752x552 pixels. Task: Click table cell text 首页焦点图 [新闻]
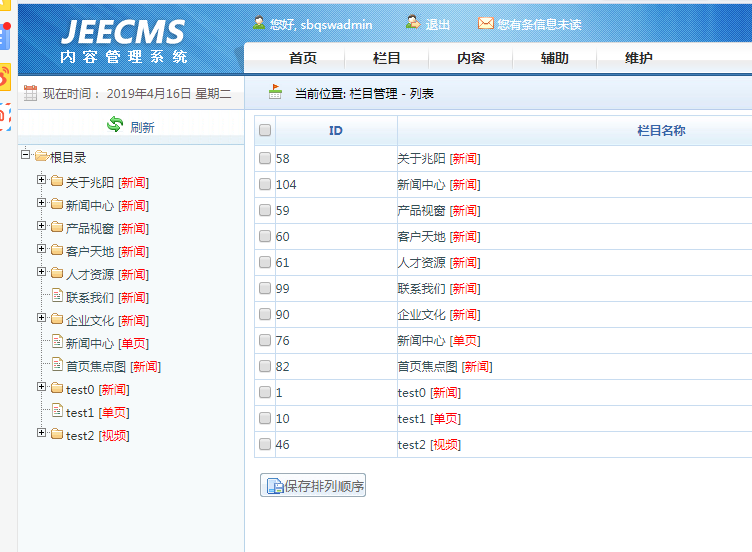point(445,367)
